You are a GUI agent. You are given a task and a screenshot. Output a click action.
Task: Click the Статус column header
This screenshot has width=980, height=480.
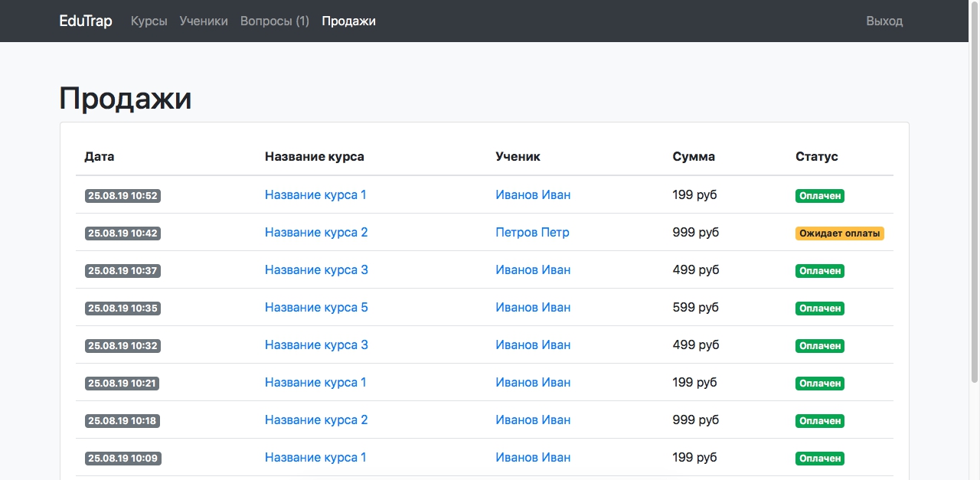[816, 156]
